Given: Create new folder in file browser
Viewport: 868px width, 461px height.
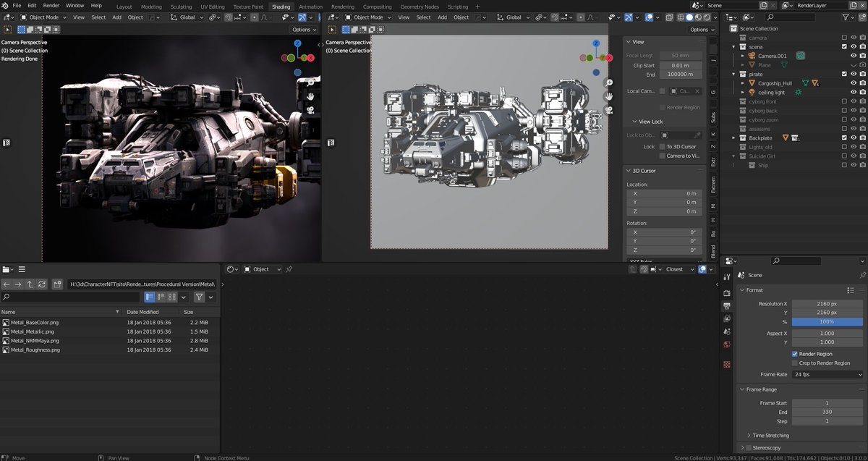Looking at the screenshot, I should [57, 284].
